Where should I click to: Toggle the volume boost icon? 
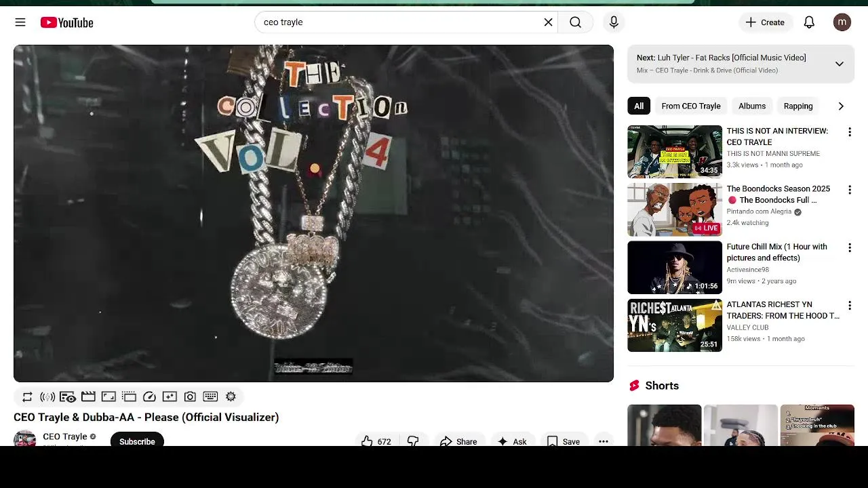(x=47, y=396)
